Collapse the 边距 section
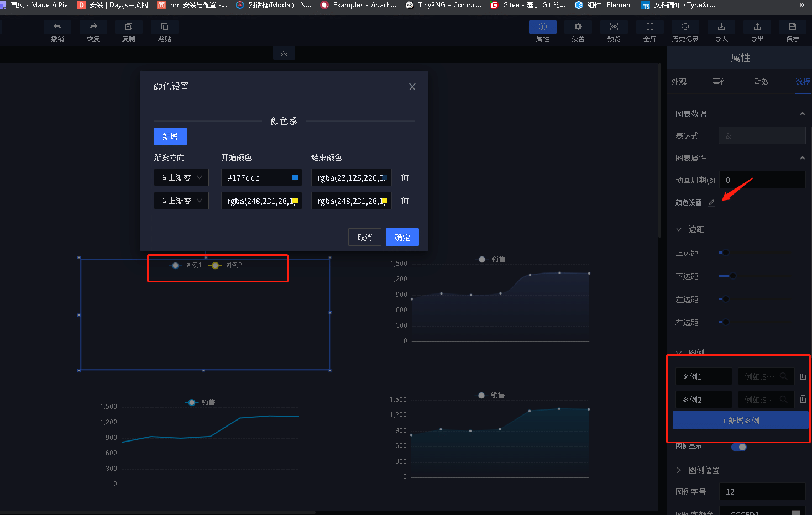The width and height of the screenshot is (812, 515). tap(679, 229)
